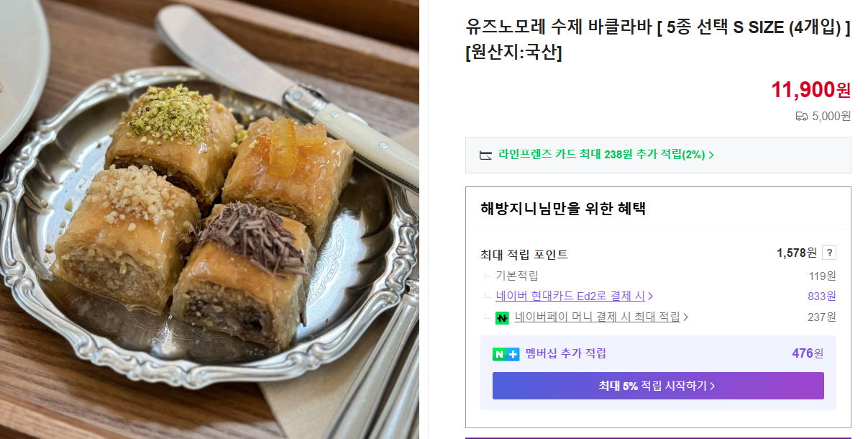Click the 1,578원 max points amount

point(796,253)
